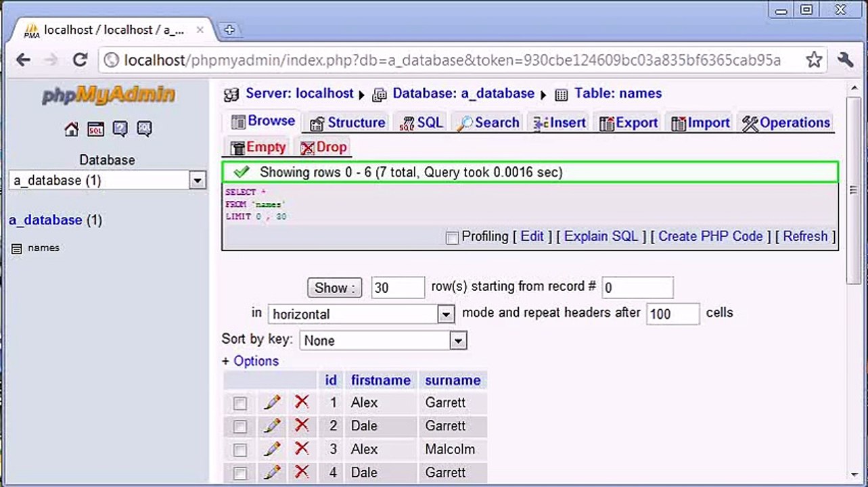The image size is (868, 487).
Task: Sort by the surname column header
Action: click(453, 381)
